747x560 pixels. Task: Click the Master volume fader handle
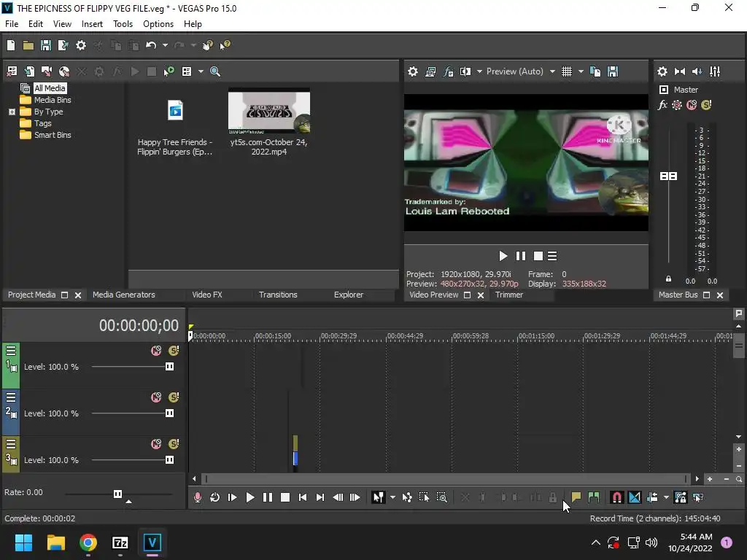point(668,176)
